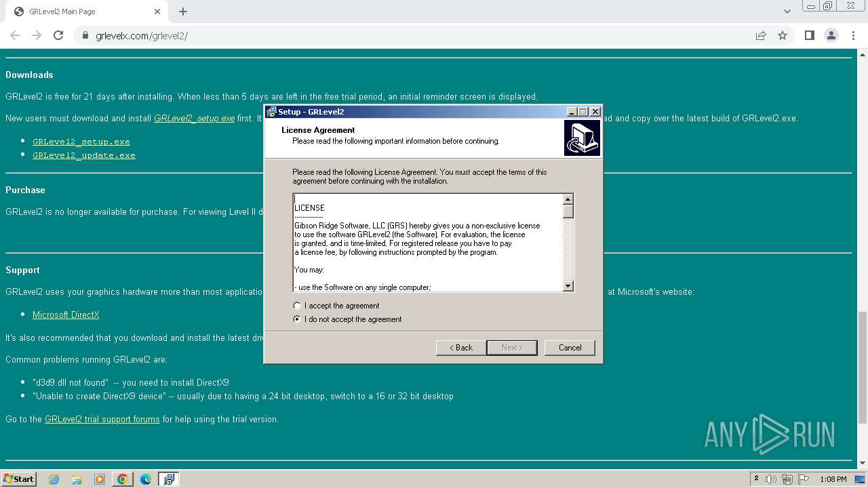Select 'I do not accept the agreement' option
The image size is (868, 488).
297,319
